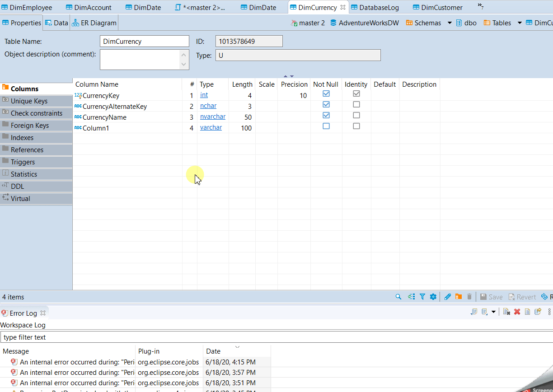The height and width of the screenshot is (392, 553).
Task: Refresh the columns list
Action: pos(411,297)
